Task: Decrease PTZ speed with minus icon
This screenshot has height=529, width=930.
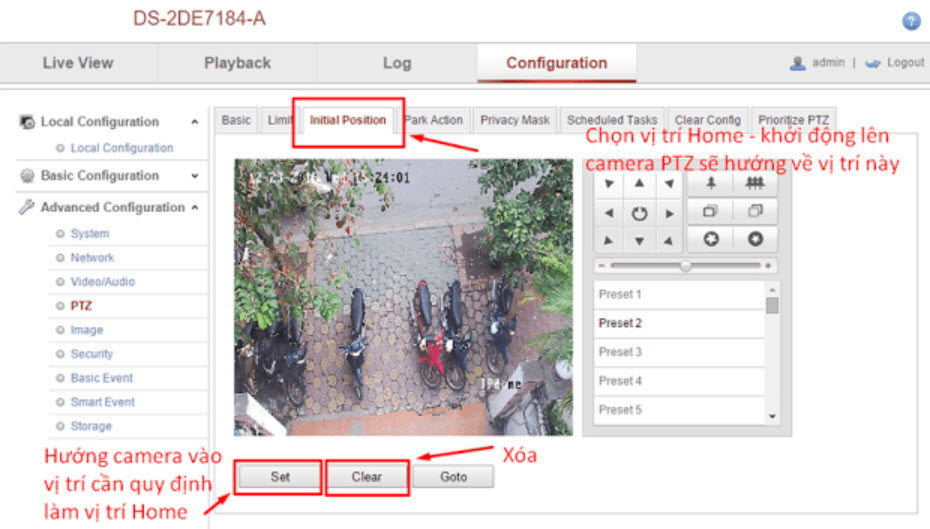Action: (x=601, y=266)
